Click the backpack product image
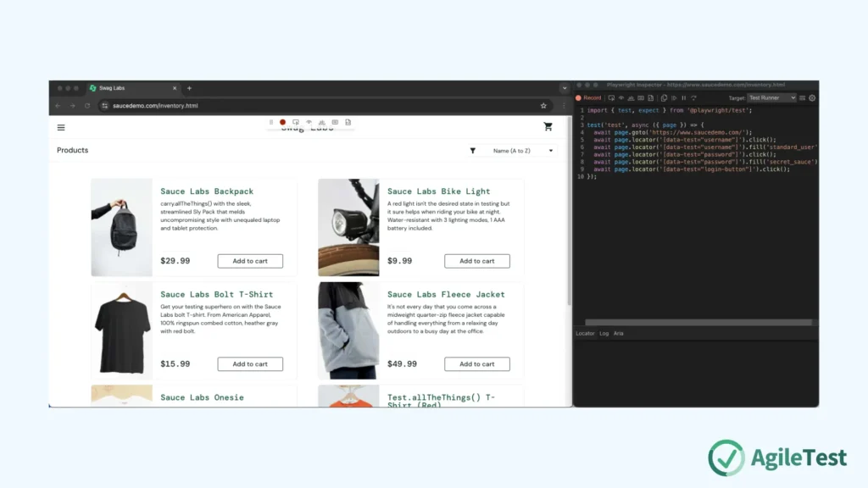868x488 pixels. click(x=122, y=227)
